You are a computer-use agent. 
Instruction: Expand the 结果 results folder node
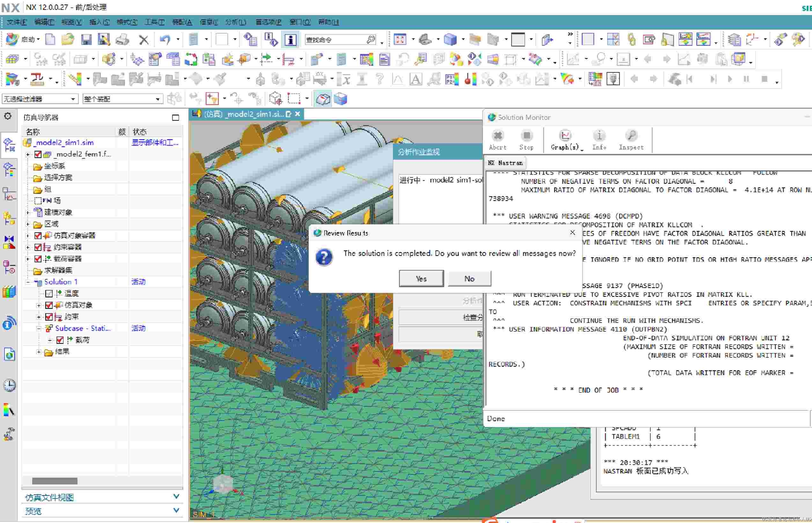(39, 352)
